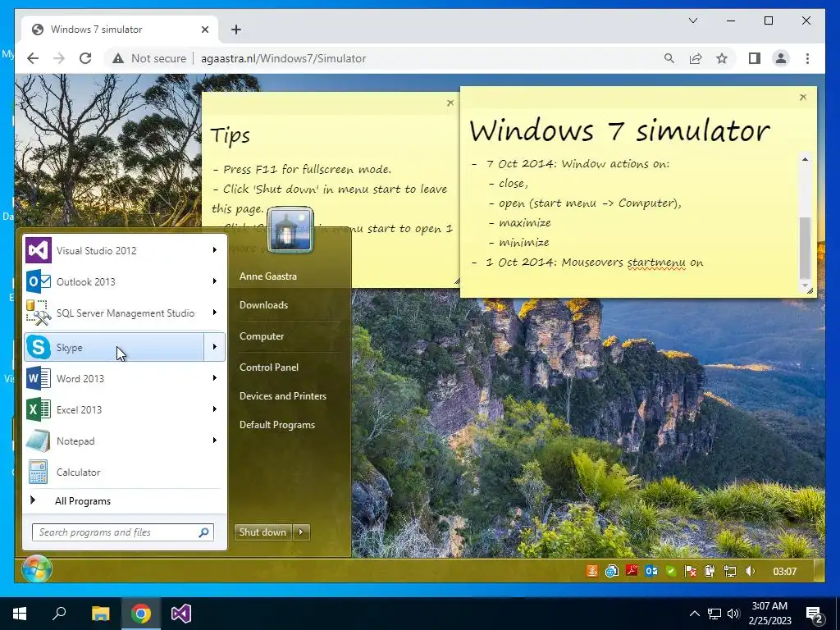Go back using browser back arrow
This screenshot has width=840, height=630.
(33, 58)
